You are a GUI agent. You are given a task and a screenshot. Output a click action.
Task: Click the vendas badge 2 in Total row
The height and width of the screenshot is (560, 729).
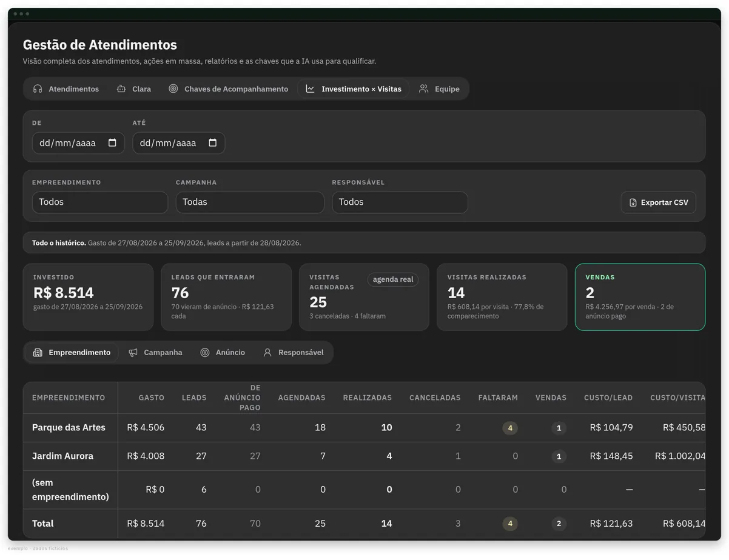559,524
